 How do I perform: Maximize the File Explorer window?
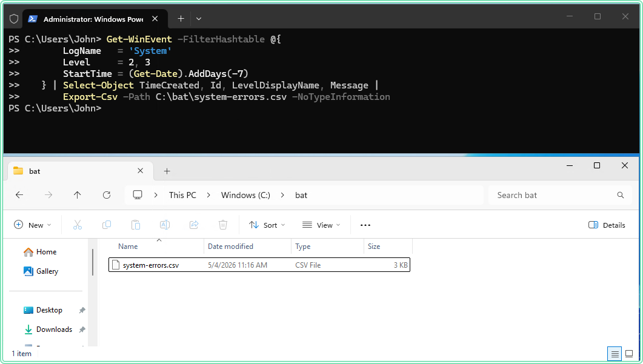(x=597, y=165)
